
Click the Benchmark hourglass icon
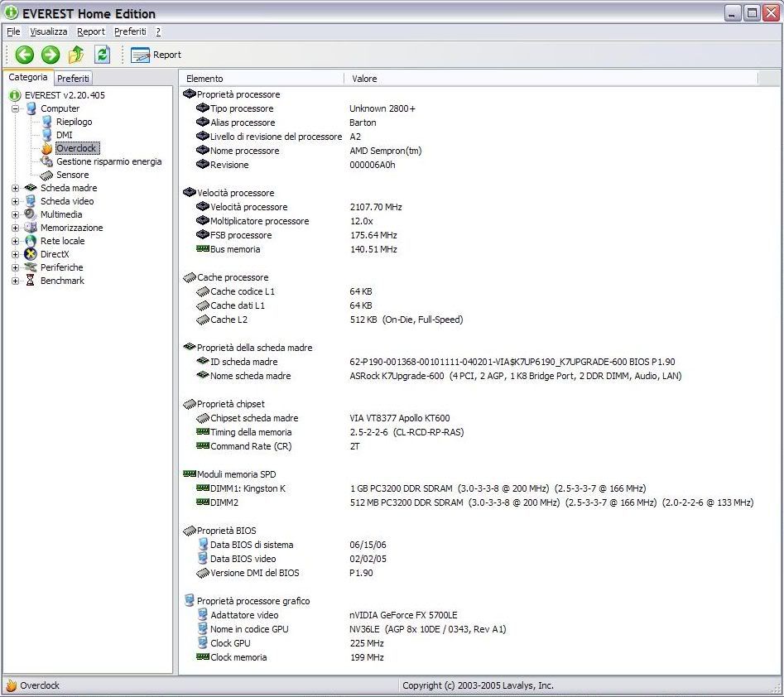(x=31, y=281)
